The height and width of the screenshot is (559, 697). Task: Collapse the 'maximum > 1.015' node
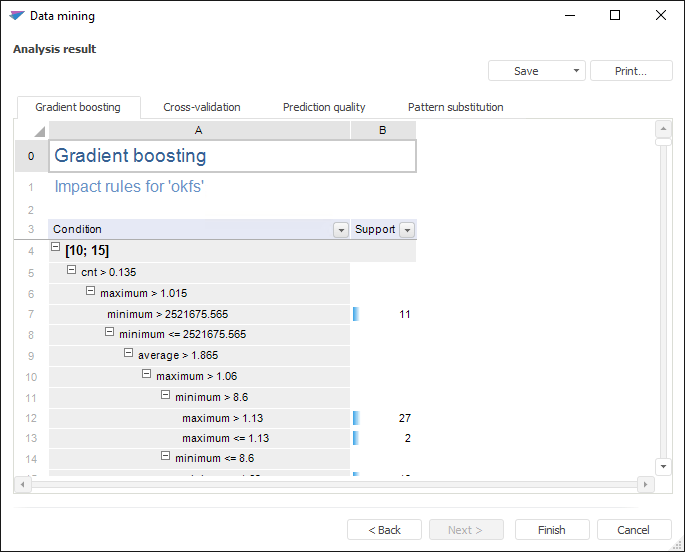tap(91, 292)
